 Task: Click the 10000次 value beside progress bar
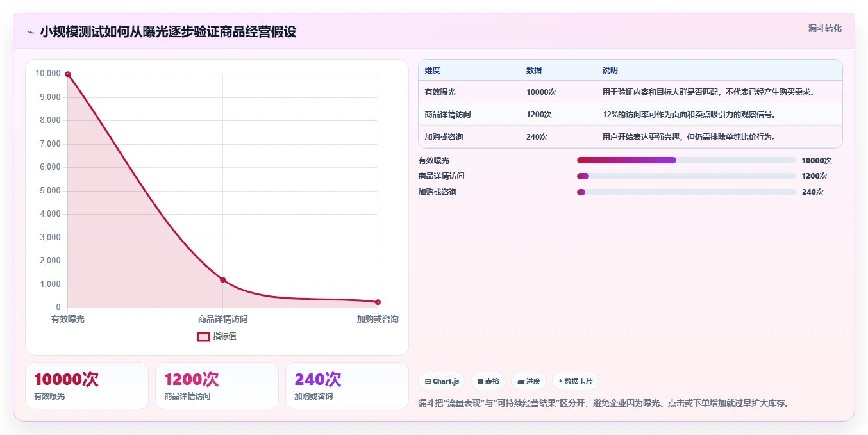click(x=817, y=161)
